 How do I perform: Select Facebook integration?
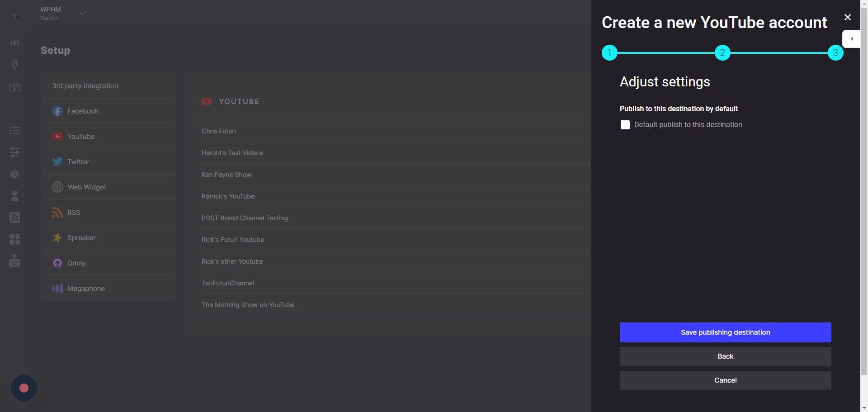tap(108, 111)
